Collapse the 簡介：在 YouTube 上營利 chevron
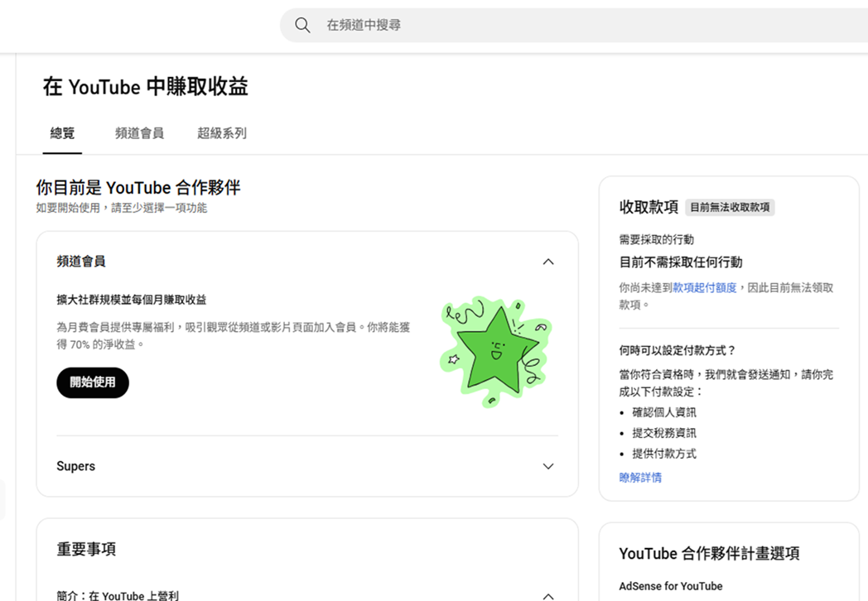The width and height of the screenshot is (868, 601). pyautogui.click(x=548, y=596)
